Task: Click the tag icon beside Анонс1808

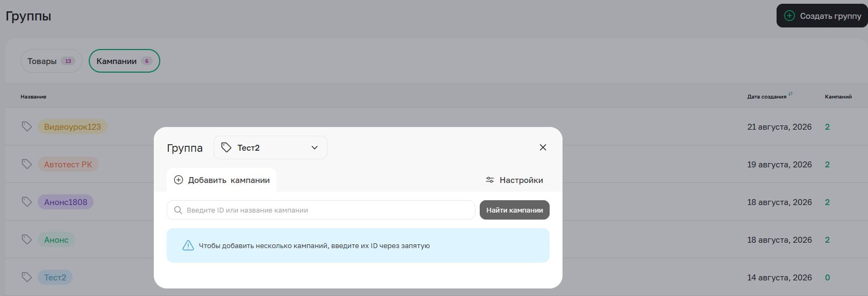Action: coord(26,202)
